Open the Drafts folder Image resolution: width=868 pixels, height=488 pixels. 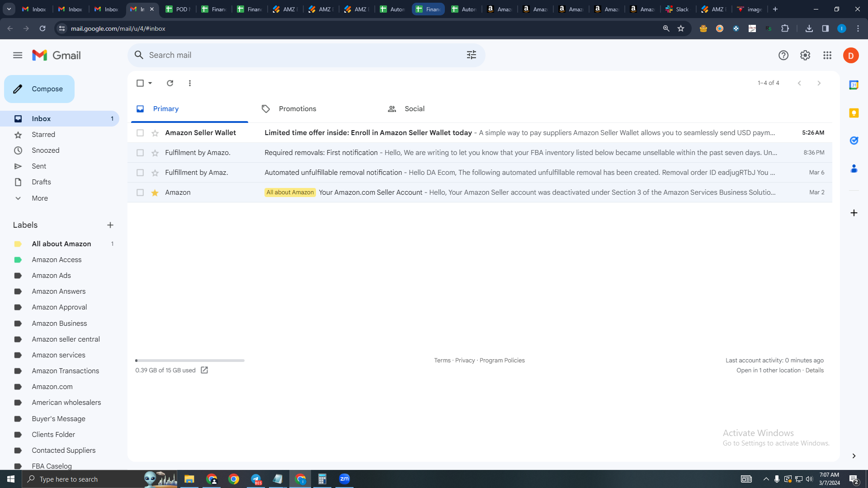[x=41, y=182]
